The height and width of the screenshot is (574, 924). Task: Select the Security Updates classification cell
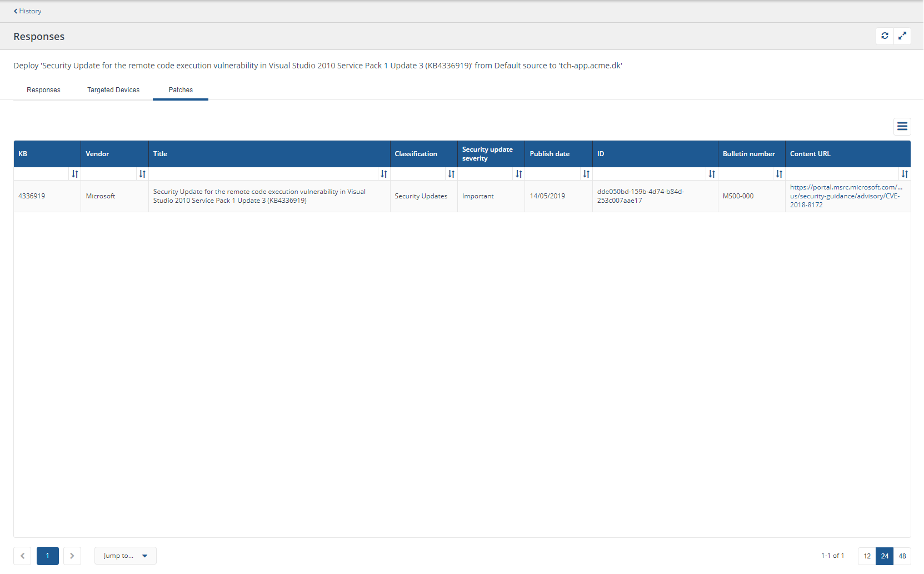click(424, 196)
